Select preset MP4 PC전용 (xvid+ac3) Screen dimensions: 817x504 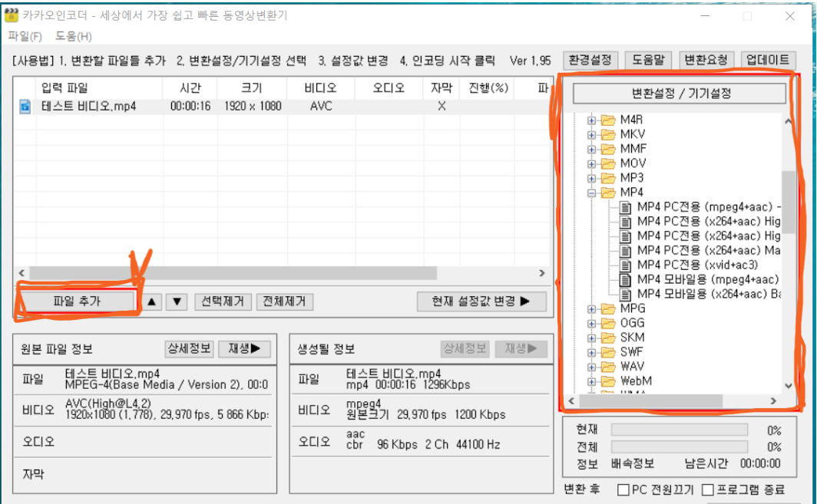click(698, 265)
